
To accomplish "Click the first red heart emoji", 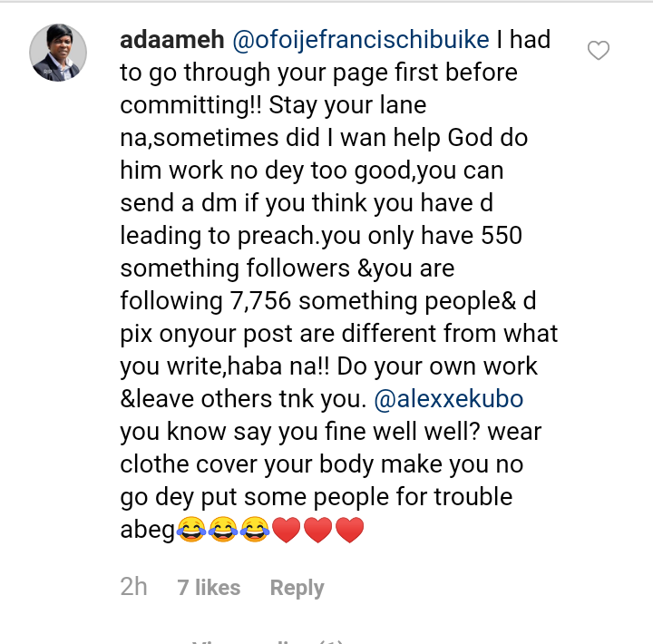I will click(287, 530).
